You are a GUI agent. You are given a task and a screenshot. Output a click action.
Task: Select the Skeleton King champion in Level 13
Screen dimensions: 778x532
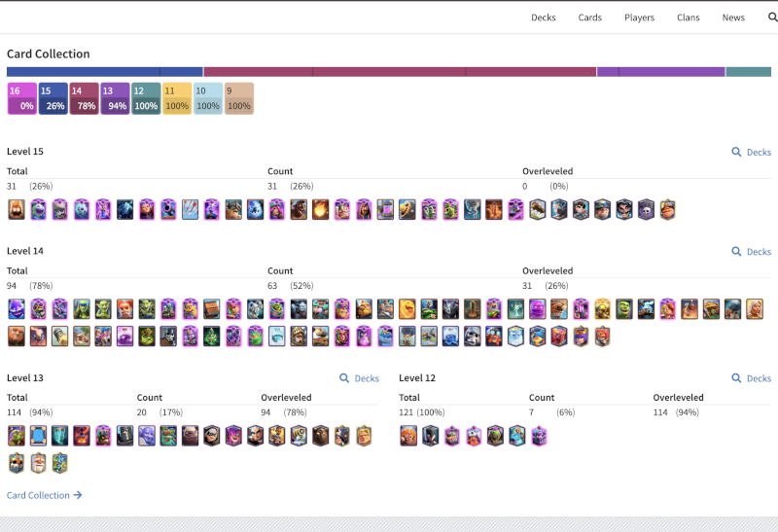[x=17, y=463]
